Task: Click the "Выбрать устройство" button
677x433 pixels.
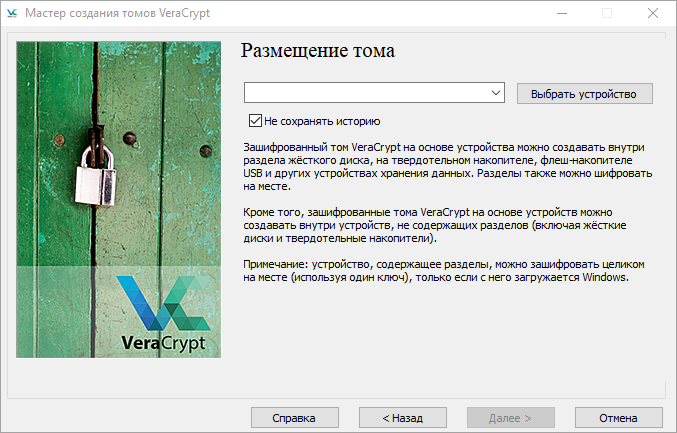Action: [x=585, y=94]
